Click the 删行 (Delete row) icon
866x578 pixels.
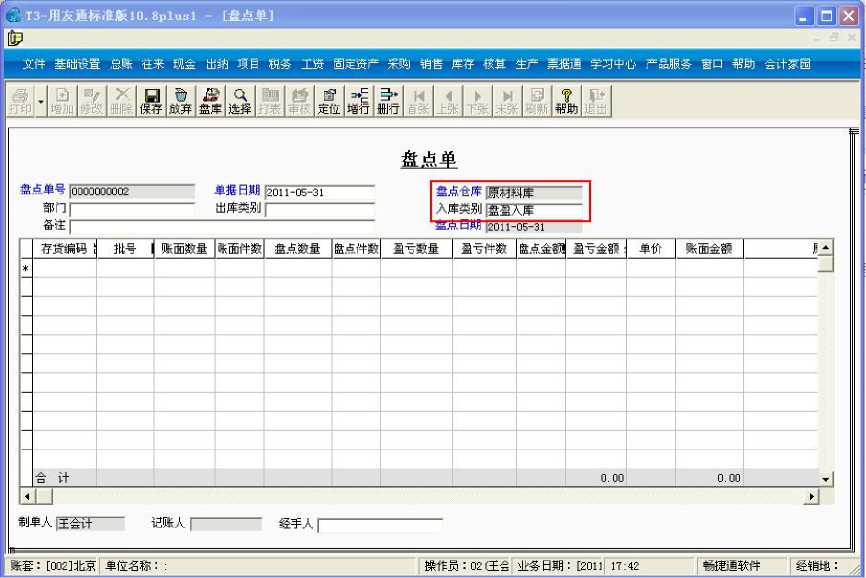pyautogui.click(x=388, y=101)
